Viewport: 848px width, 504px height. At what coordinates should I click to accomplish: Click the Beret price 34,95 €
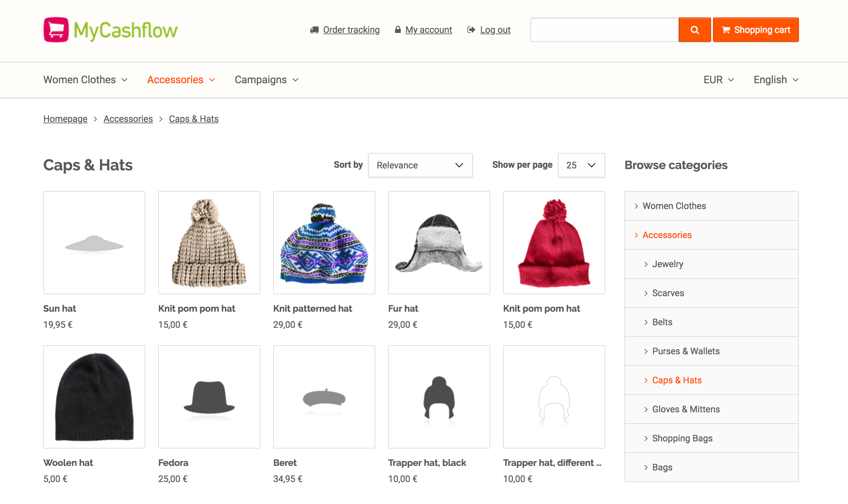pos(287,479)
